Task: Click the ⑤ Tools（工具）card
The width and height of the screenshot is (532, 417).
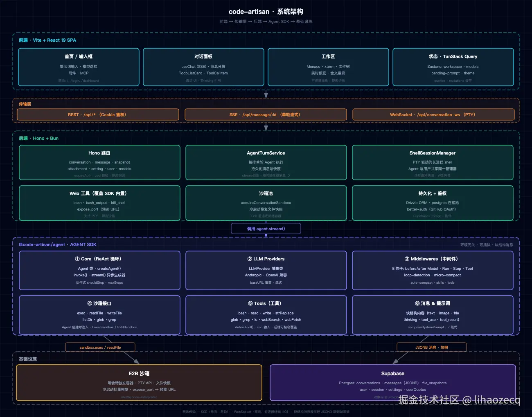Action: 266,315
